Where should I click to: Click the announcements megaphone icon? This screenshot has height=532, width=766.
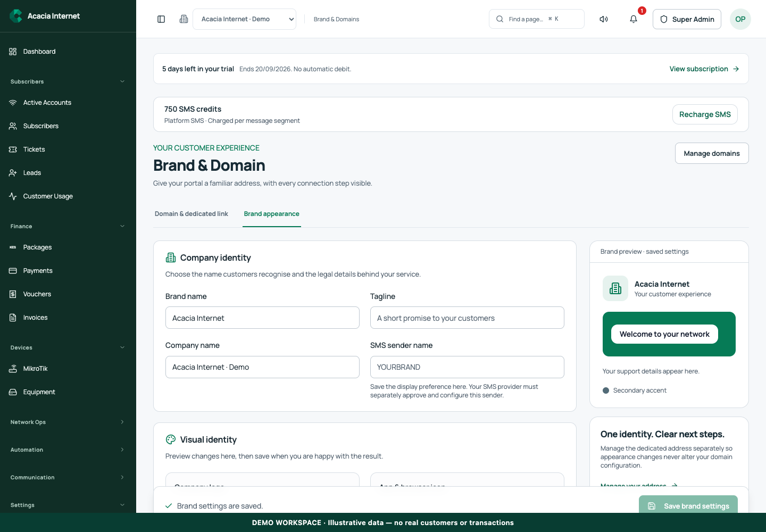(604, 19)
